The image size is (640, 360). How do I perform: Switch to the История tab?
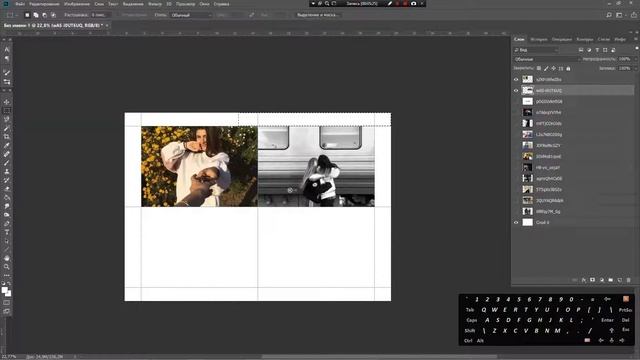pos(539,40)
